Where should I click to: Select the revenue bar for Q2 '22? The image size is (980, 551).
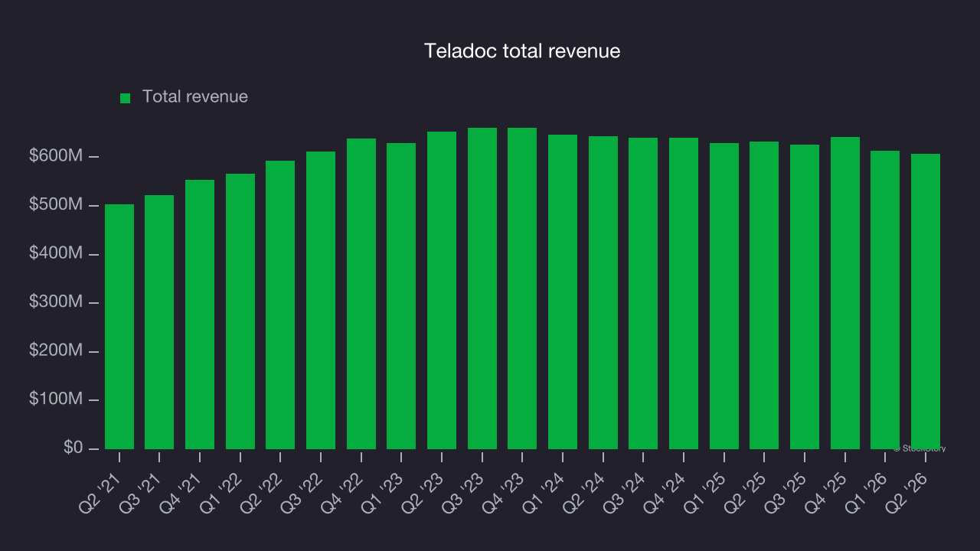pyautogui.click(x=280, y=305)
